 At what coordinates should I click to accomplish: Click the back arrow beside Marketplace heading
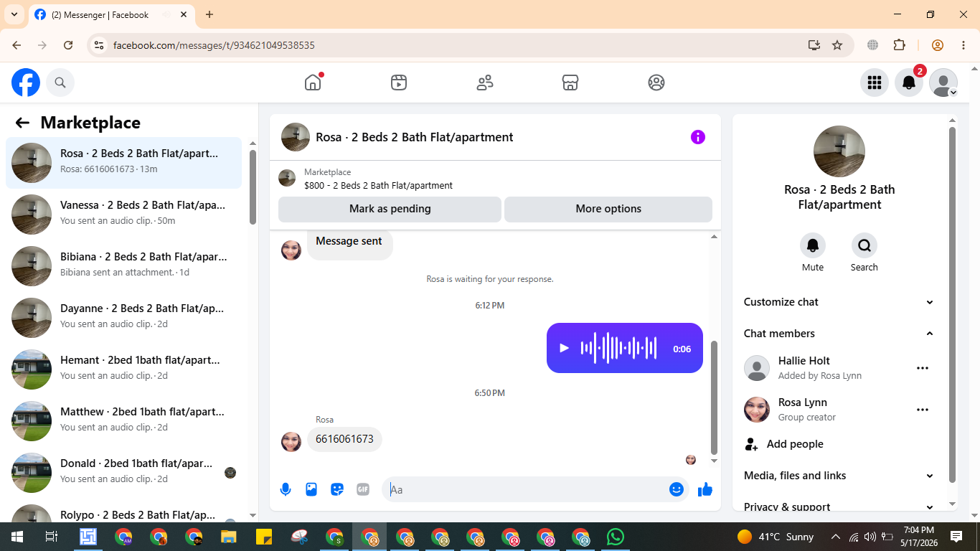coord(22,123)
